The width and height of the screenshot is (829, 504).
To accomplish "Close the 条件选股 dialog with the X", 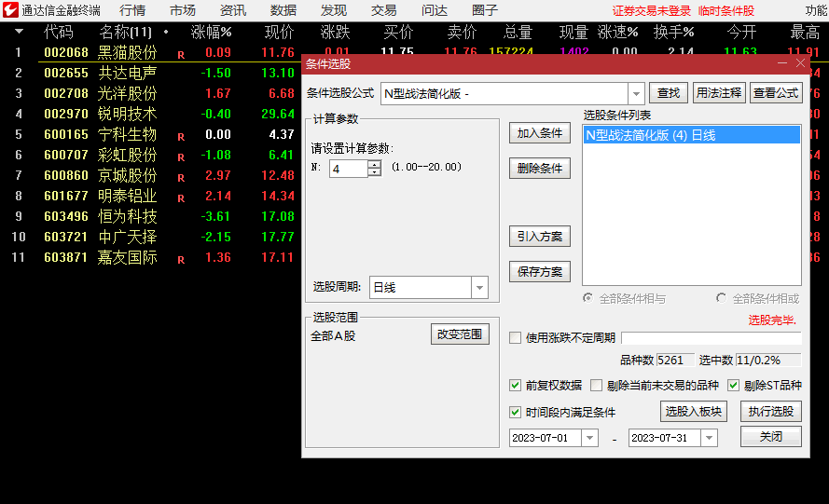I will 800,63.
